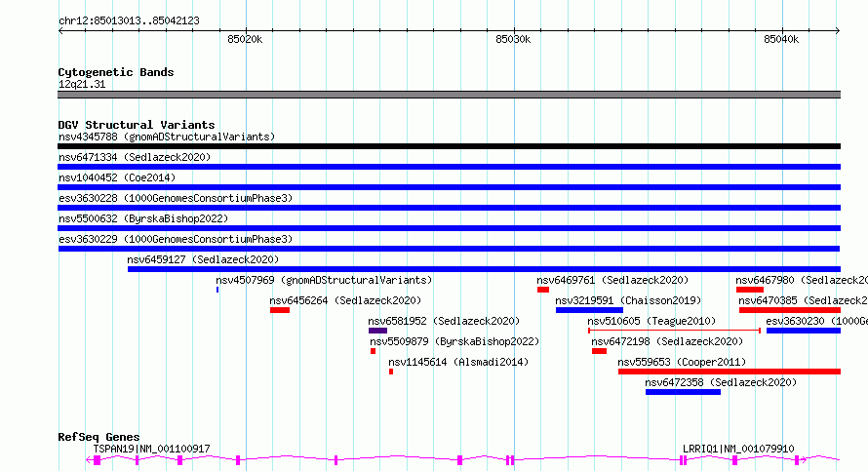The width and height of the screenshot is (868, 471).
Task: Select nsv6456264 (Sedlazeck2020) label
Action: pos(345,300)
